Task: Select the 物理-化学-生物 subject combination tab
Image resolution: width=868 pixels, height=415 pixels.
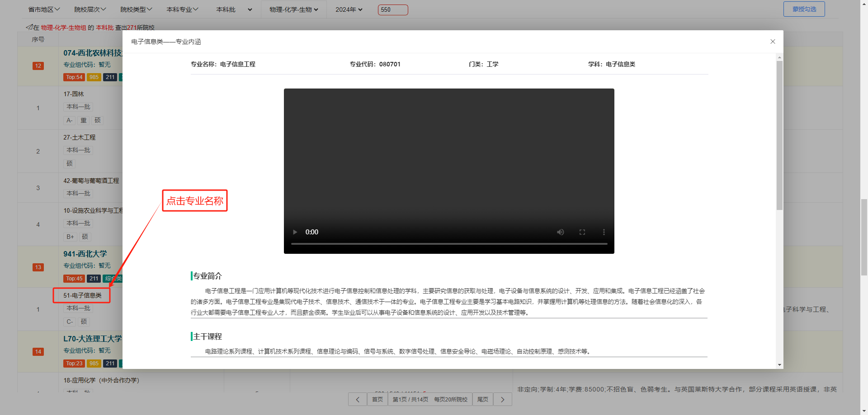Action: pyautogui.click(x=293, y=9)
